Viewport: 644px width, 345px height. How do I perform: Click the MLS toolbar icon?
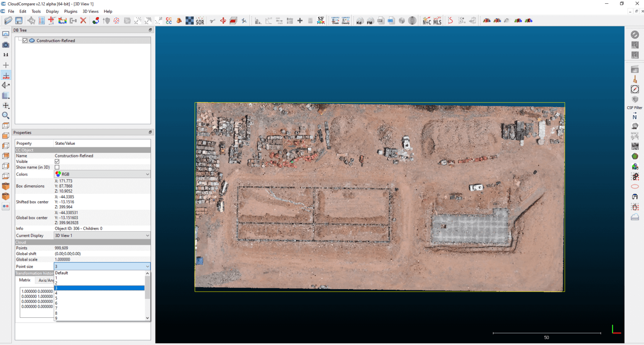tap(437, 21)
